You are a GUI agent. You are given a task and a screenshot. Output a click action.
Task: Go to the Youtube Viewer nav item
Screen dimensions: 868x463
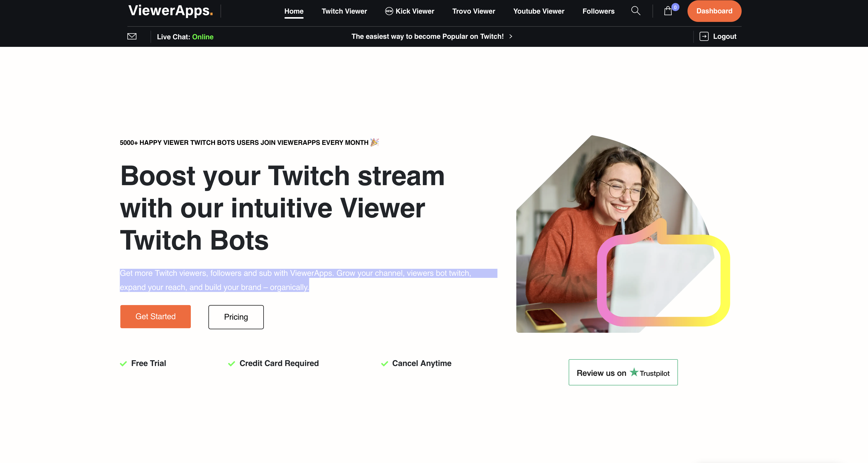point(538,11)
